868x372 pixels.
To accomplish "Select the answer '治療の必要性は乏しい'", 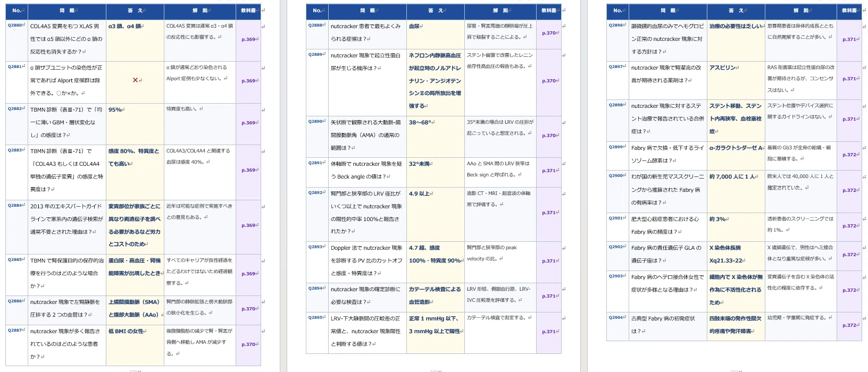I will tap(736, 26).
